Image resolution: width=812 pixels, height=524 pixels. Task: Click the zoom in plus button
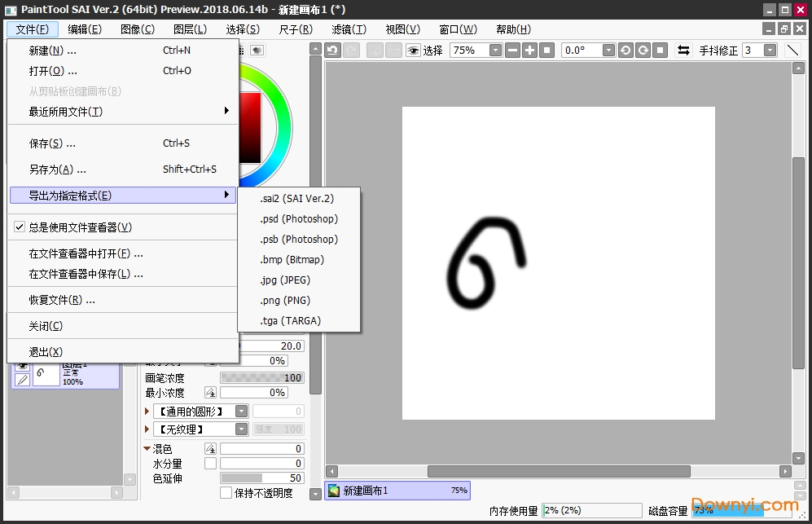point(529,51)
